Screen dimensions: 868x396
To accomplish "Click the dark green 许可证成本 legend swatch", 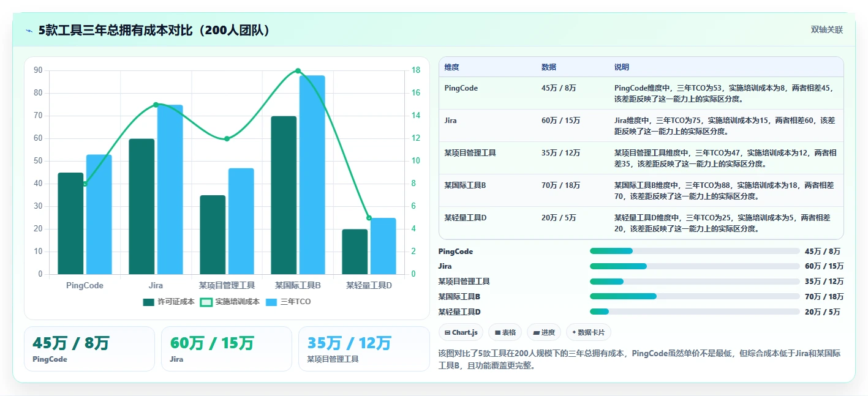I will coord(149,302).
